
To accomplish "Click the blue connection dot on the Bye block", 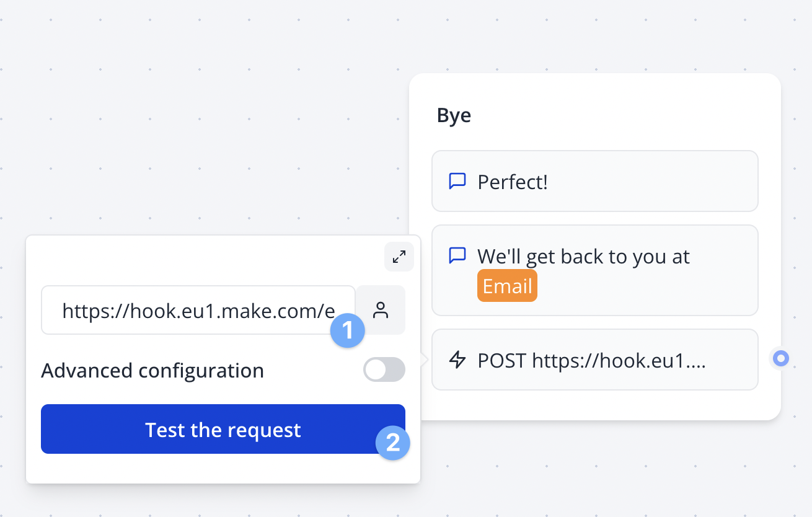I will (x=780, y=358).
